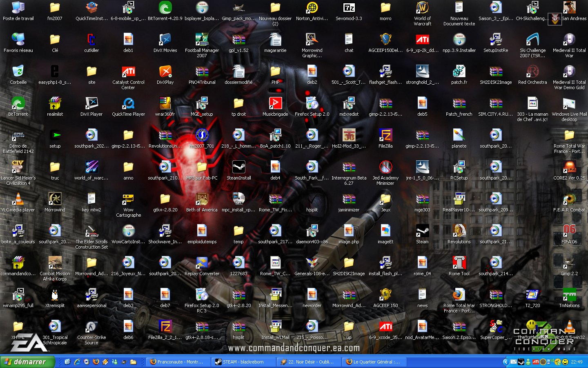Open the démarrer Start menu

point(27,362)
